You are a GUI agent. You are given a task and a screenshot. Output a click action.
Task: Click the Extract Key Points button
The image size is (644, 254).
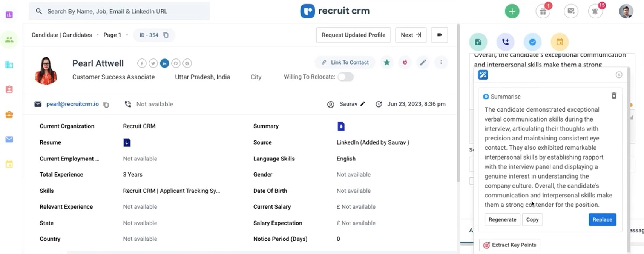pos(509,245)
